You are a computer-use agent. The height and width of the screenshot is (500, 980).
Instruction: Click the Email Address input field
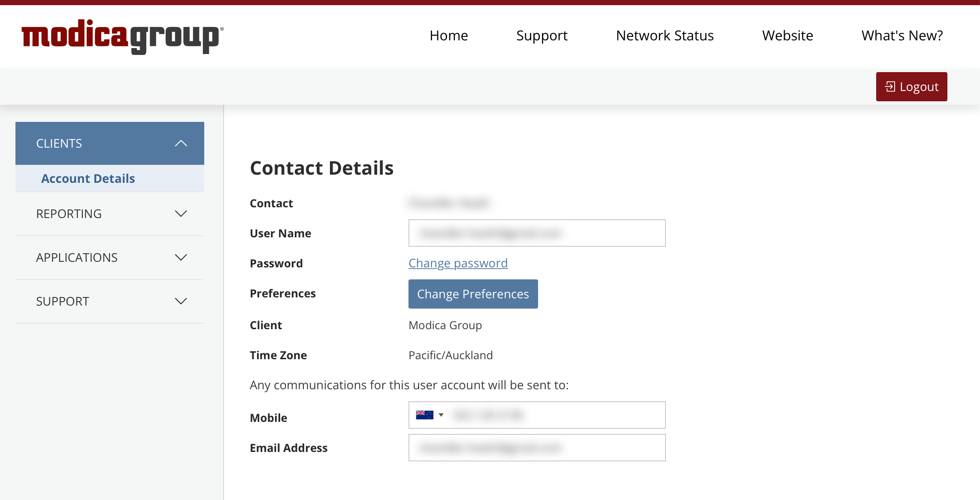click(x=537, y=448)
